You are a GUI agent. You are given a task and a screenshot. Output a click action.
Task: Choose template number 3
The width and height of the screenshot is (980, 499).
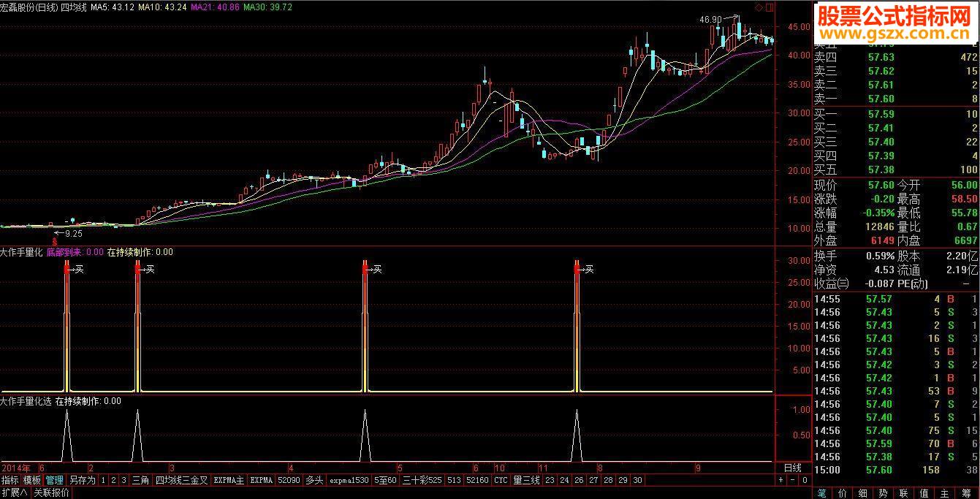click(x=124, y=480)
